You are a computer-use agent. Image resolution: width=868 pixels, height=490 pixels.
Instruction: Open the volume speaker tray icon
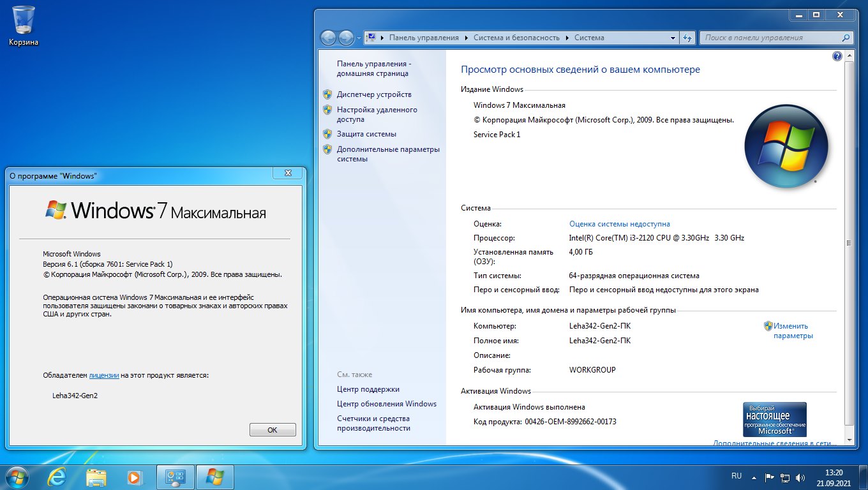[800, 477]
